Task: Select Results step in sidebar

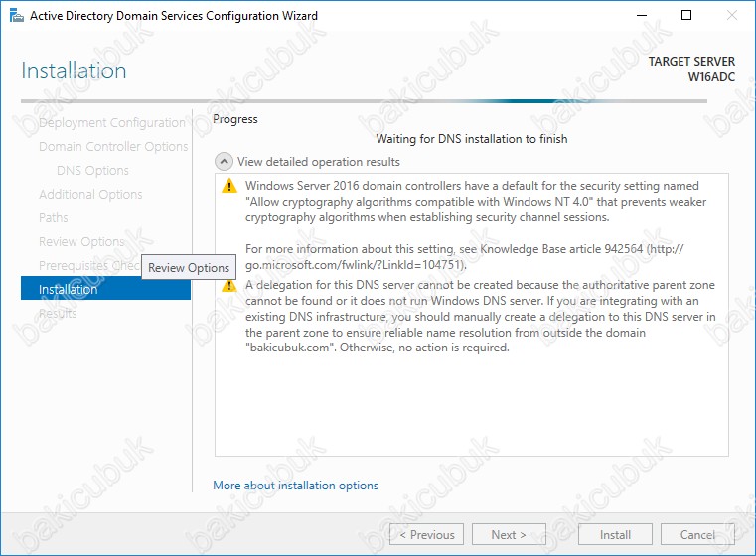Action: tap(58, 313)
